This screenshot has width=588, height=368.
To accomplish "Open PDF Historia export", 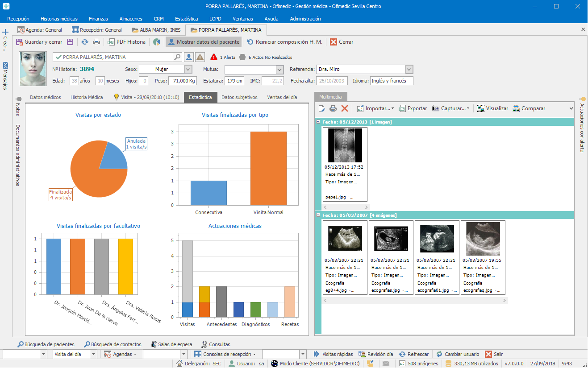I will (x=127, y=42).
